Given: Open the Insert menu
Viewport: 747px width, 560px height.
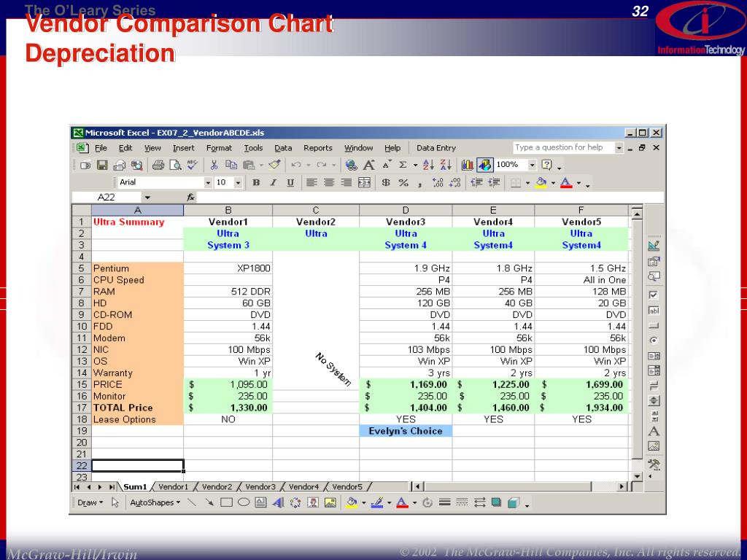Looking at the screenshot, I should tap(183, 148).
